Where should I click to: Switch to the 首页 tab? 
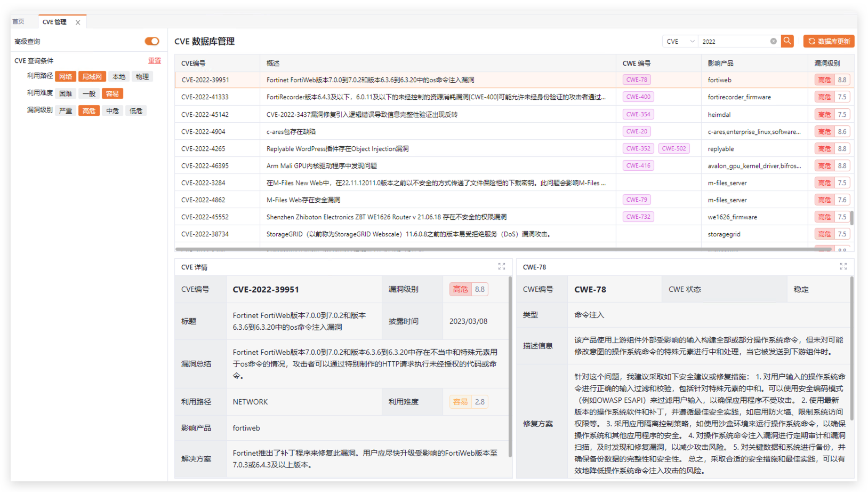(19, 22)
